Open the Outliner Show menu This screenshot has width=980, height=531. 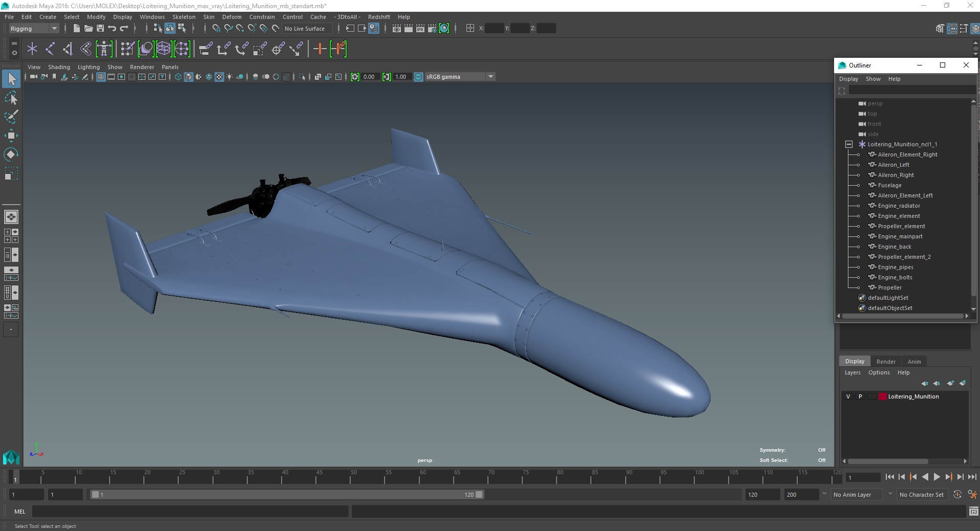click(x=873, y=79)
